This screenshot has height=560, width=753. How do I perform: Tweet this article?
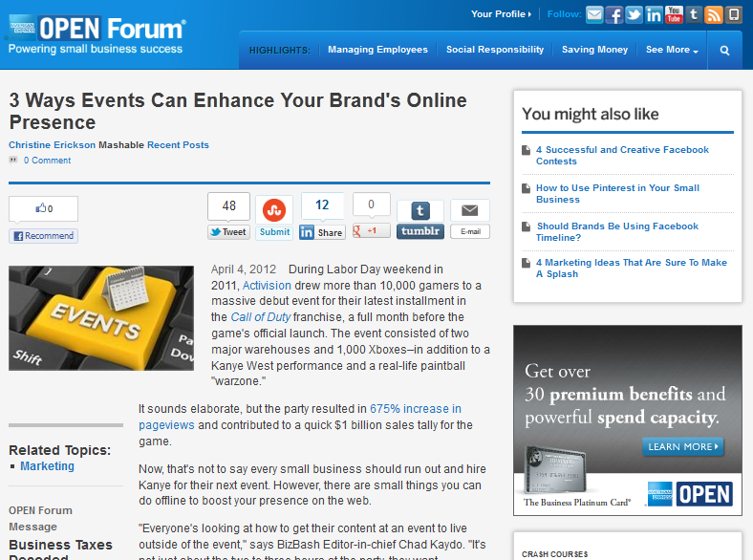228,232
